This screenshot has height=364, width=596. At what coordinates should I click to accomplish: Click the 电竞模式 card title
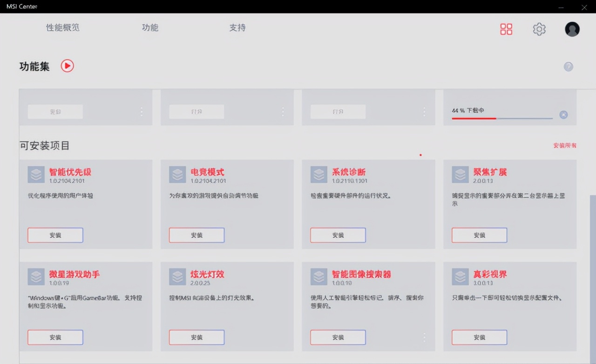(x=208, y=172)
